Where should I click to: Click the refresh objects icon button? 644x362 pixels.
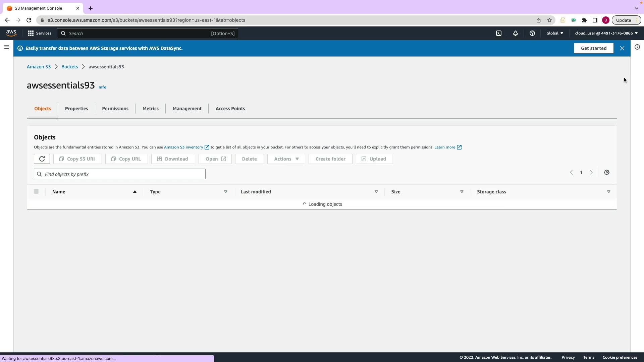42,159
